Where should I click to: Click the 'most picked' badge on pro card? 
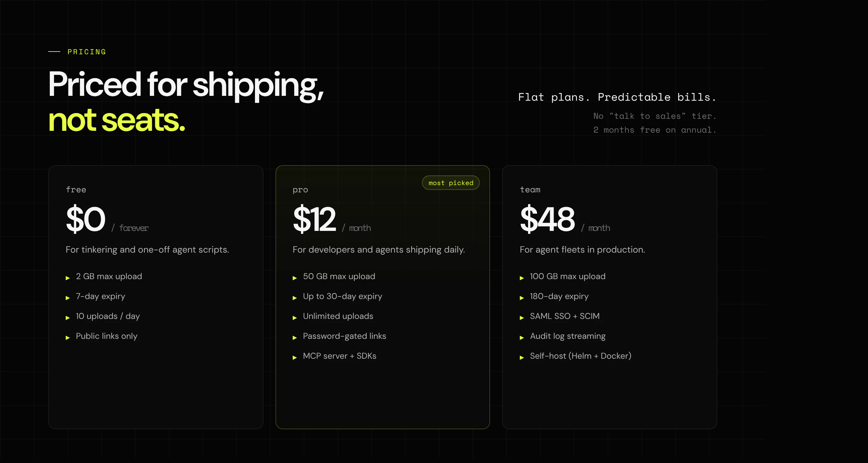point(451,183)
